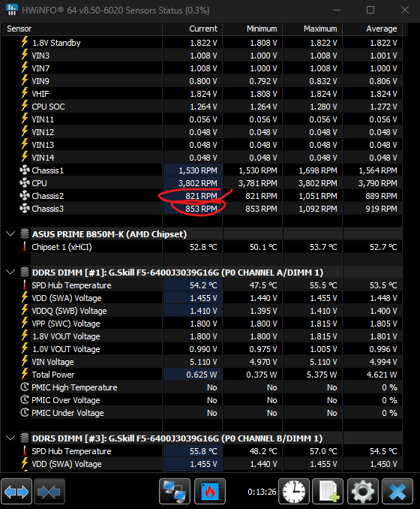
Task: Click the DIMM #1 SPD Hub thermometer icon
Action: pyautogui.click(x=25, y=285)
